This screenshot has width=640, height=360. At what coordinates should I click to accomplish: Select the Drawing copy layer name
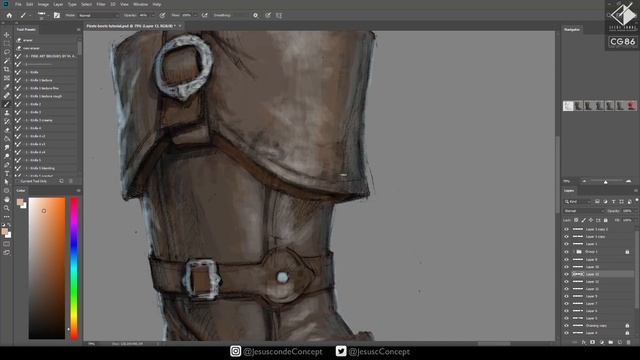tap(596, 326)
